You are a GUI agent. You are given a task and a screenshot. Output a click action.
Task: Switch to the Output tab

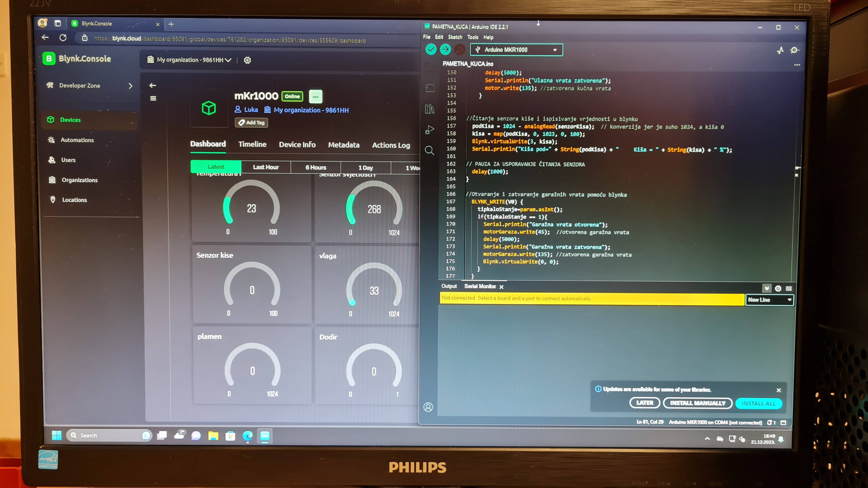click(449, 286)
